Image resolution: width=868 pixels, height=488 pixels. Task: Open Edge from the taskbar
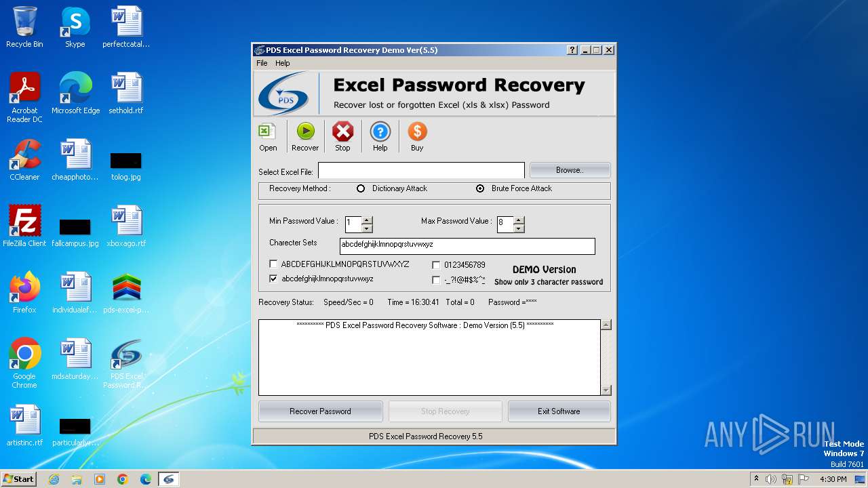146,479
